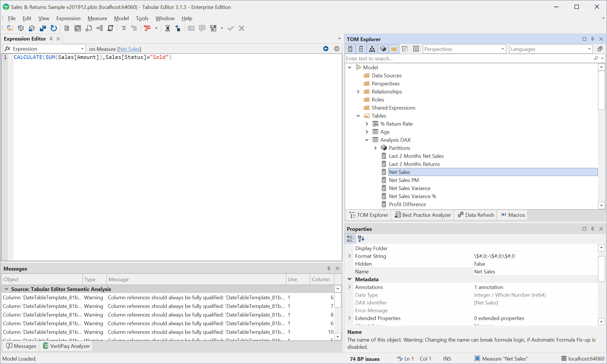Click the 74 BP issues status text
This screenshot has width=607, height=364.
[x=365, y=359]
